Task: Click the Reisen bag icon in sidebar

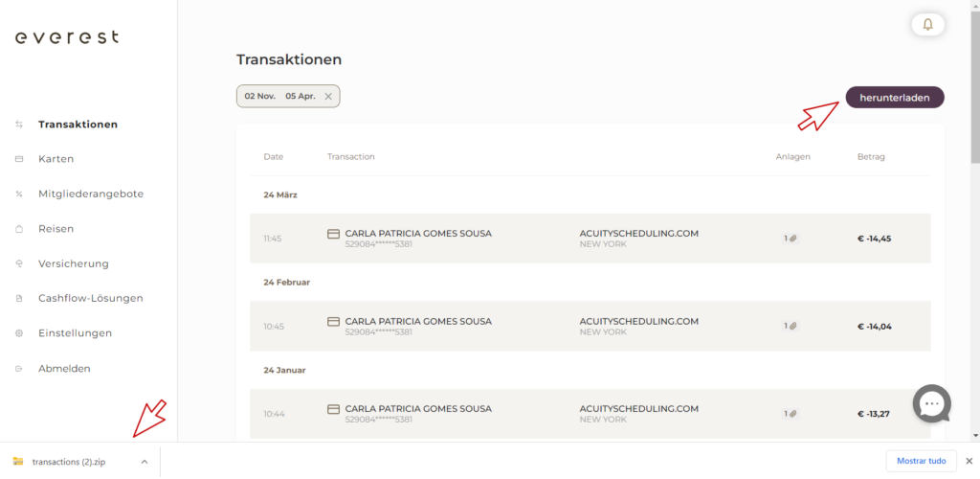Action: (x=19, y=229)
